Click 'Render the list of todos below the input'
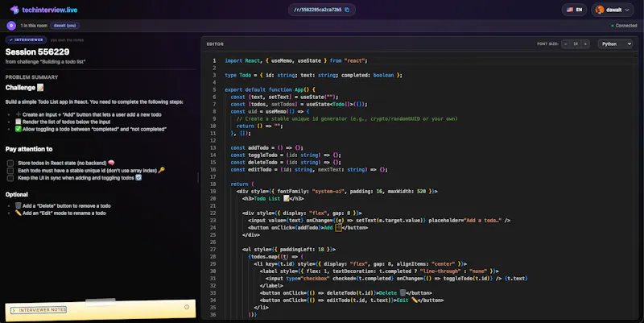Image resolution: width=644 pixels, height=323 pixels. [66, 122]
